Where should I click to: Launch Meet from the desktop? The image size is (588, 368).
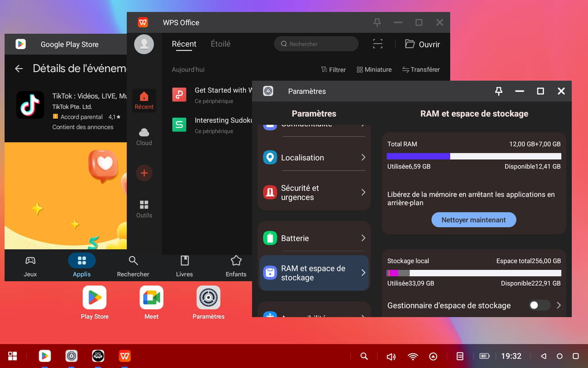151,303
